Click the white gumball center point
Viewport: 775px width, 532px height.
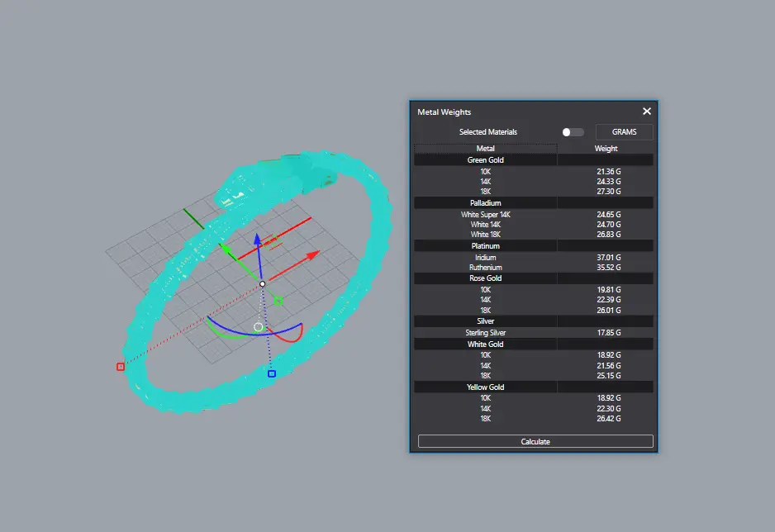pos(262,284)
